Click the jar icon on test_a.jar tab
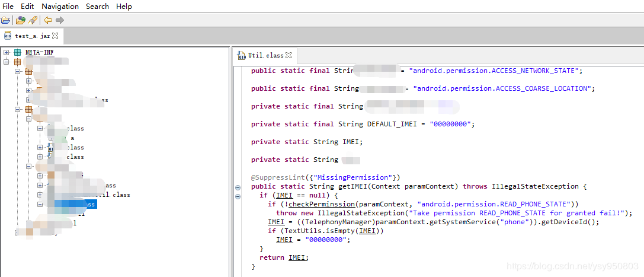This screenshot has height=277, width=644. [x=7, y=36]
